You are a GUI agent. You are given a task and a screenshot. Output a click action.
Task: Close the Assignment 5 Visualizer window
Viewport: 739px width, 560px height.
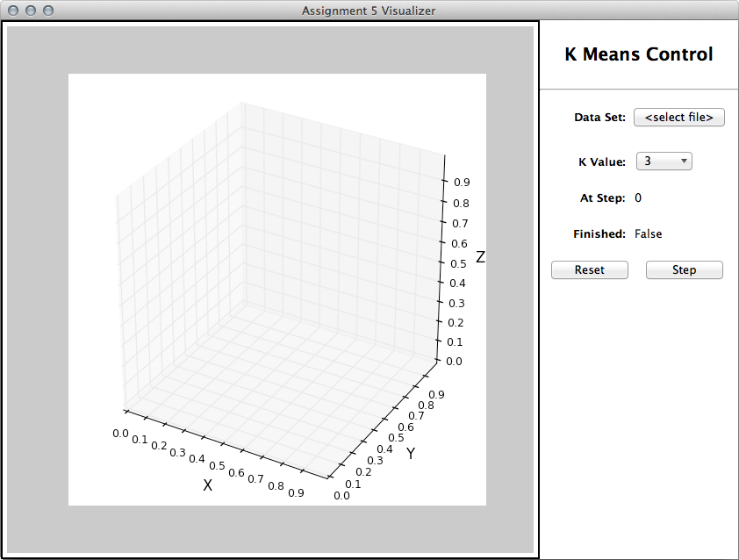tap(13, 11)
